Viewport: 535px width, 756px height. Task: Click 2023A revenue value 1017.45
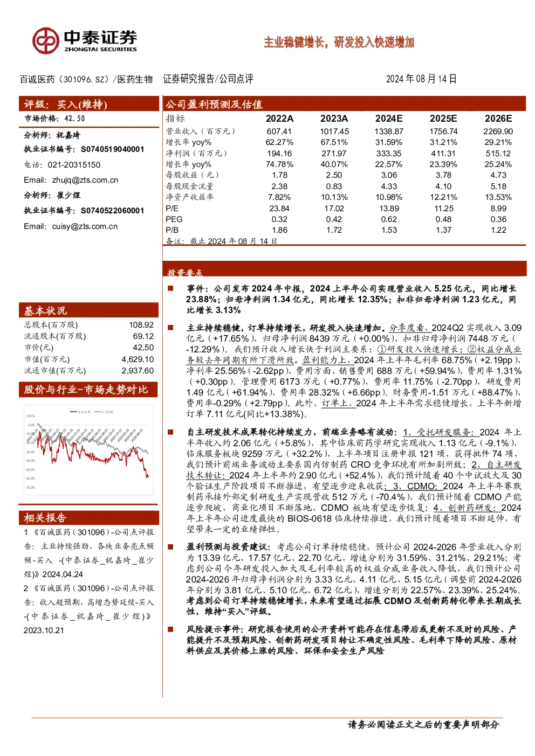[x=334, y=131]
